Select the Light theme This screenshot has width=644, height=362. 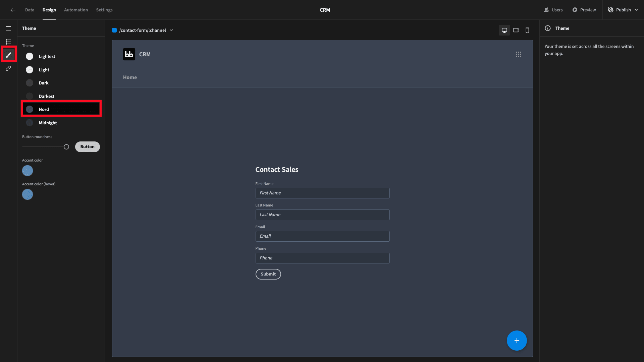(61, 70)
